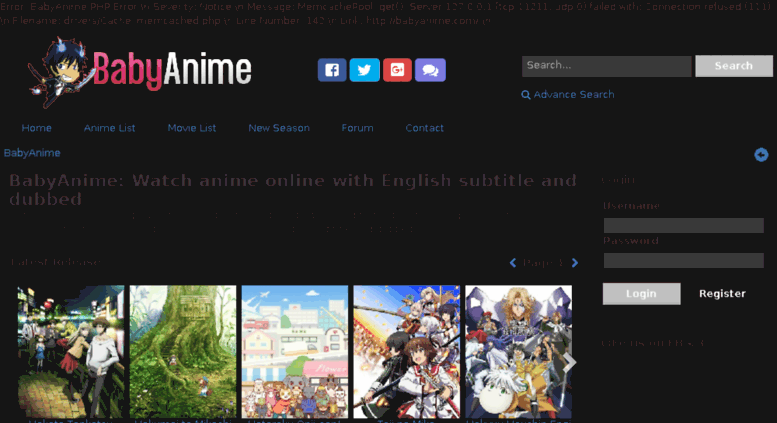Open the Advance Search link
The height and width of the screenshot is (423, 777).
click(x=574, y=95)
